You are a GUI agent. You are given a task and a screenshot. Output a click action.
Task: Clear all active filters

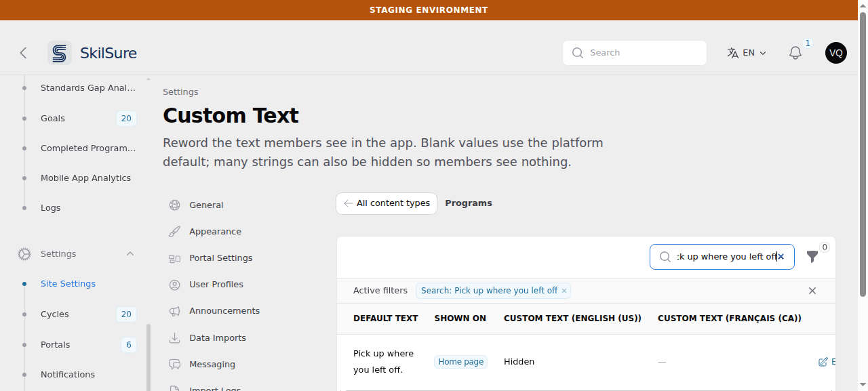pyautogui.click(x=812, y=291)
